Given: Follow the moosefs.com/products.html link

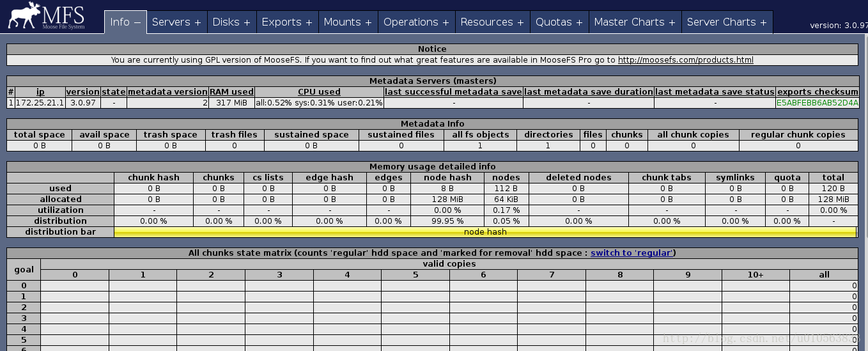Looking at the screenshot, I should click(685, 60).
